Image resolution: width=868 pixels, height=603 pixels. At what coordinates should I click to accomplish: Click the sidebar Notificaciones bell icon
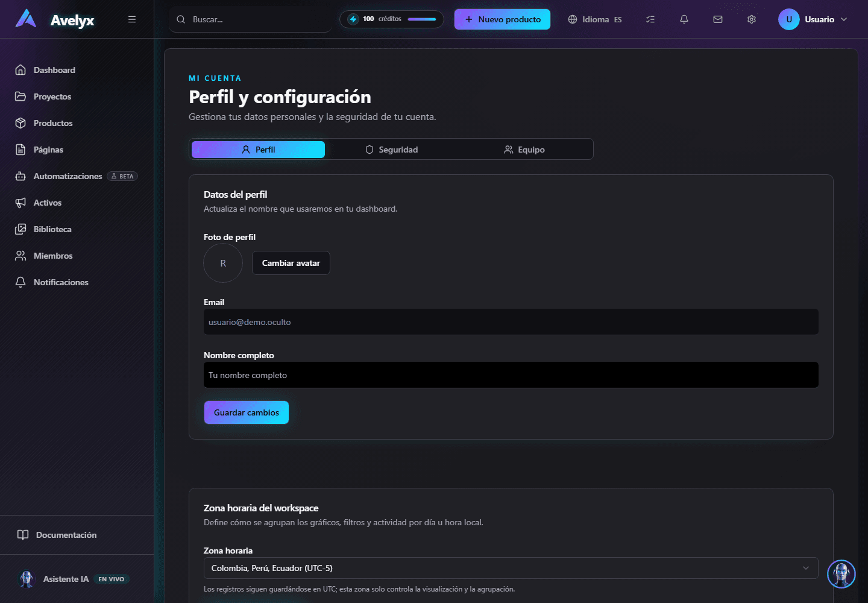(x=20, y=282)
